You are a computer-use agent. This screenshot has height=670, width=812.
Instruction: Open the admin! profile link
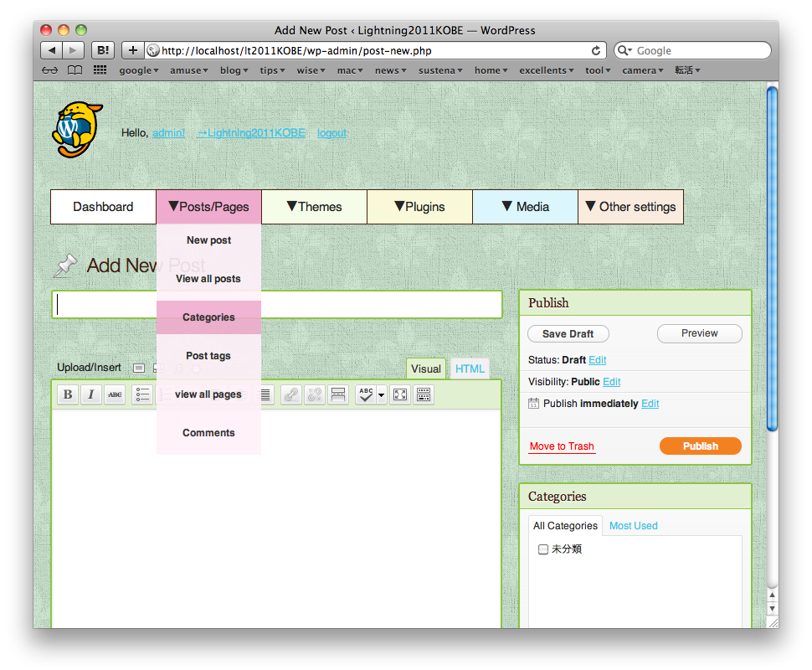168,132
